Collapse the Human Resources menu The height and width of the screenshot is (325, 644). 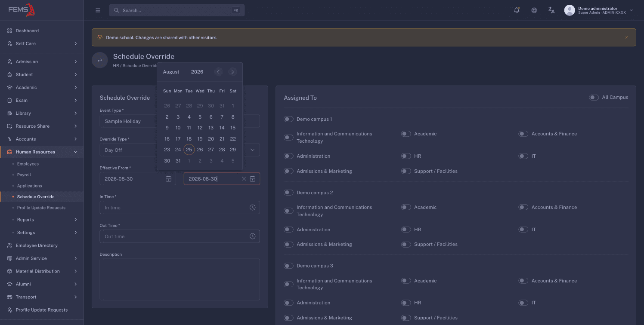point(42,152)
